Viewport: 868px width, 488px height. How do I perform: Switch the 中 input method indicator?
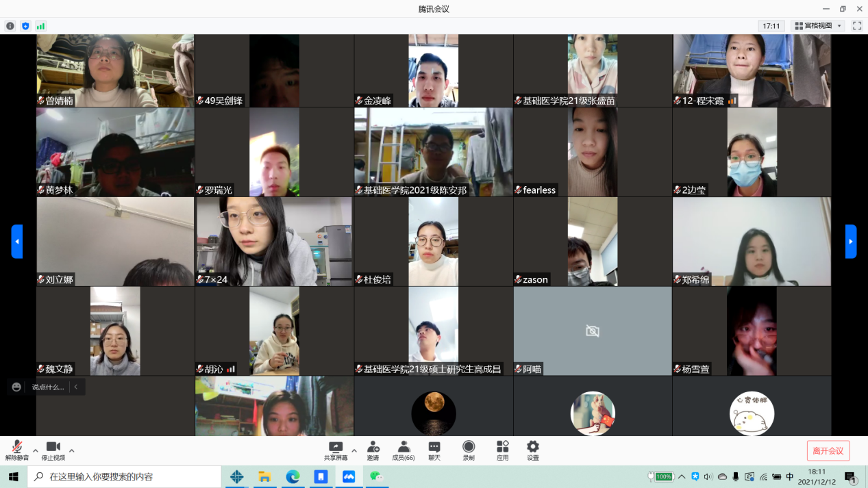click(x=790, y=476)
